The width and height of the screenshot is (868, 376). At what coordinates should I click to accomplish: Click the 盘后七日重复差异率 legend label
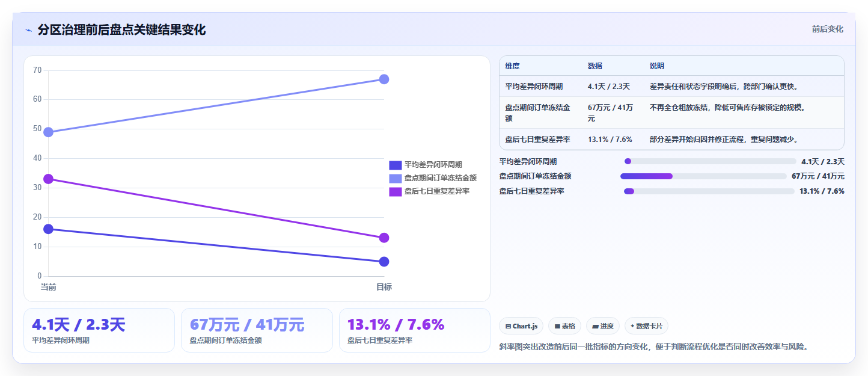pos(436,191)
